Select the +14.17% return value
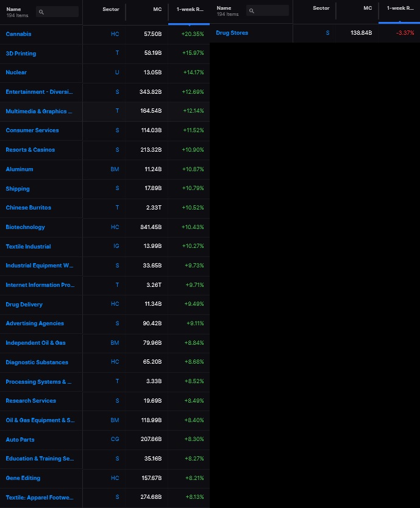420x508 pixels. pyautogui.click(x=194, y=72)
